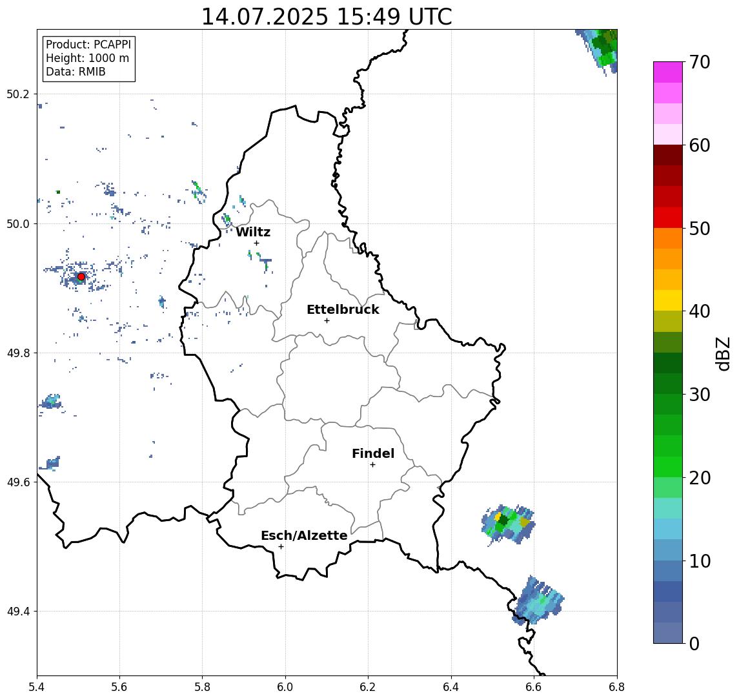Click the 6.2 longitude axis label
This screenshot has width=739, height=700.
coord(368,687)
